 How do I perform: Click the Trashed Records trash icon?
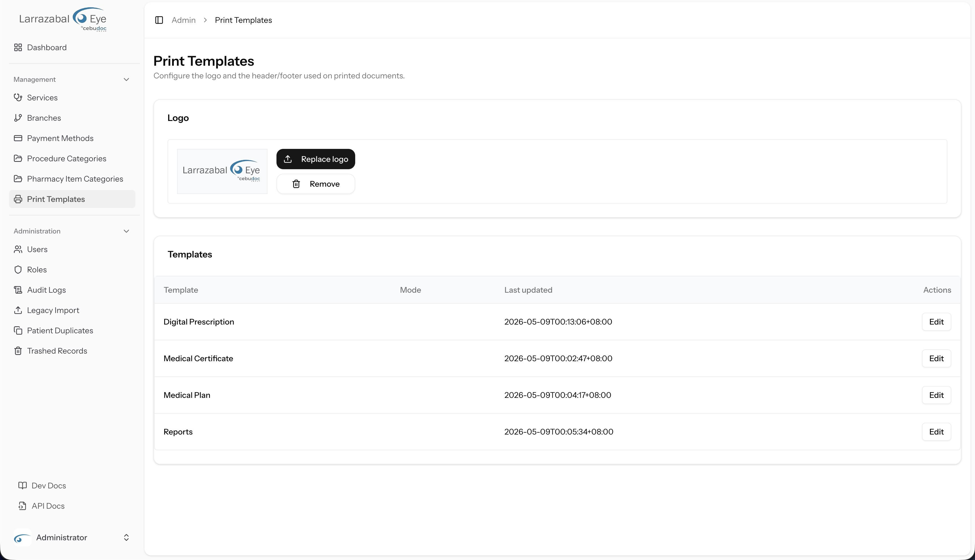[18, 351]
